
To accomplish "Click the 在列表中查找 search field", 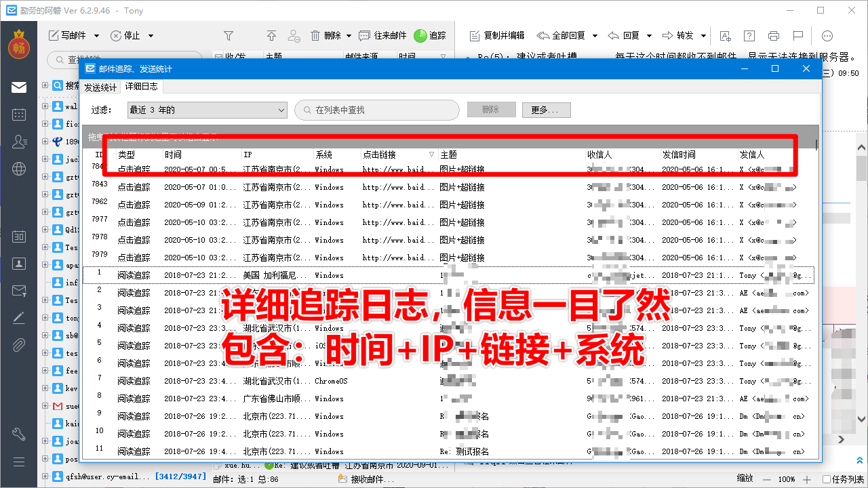I will click(x=376, y=109).
